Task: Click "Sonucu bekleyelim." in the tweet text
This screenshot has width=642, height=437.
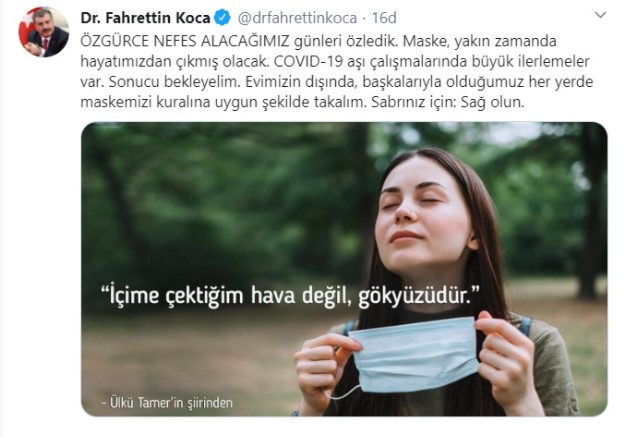Action: click(174, 82)
